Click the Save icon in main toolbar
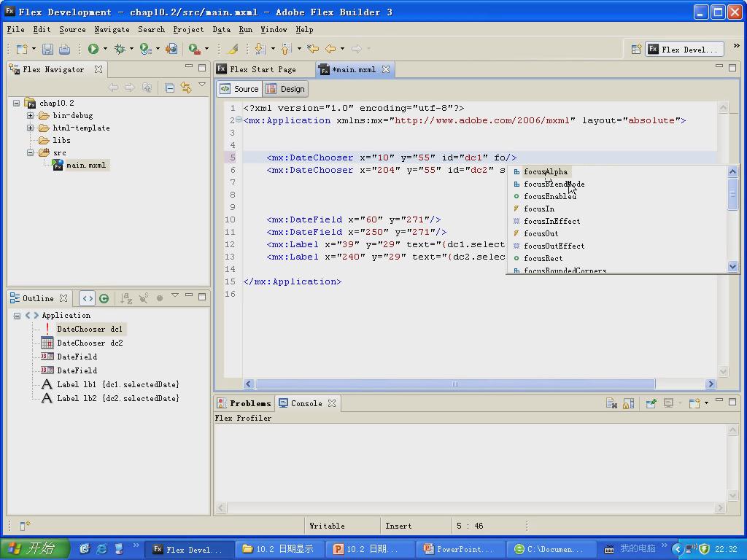The width and height of the screenshot is (747, 560). (47, 49)
